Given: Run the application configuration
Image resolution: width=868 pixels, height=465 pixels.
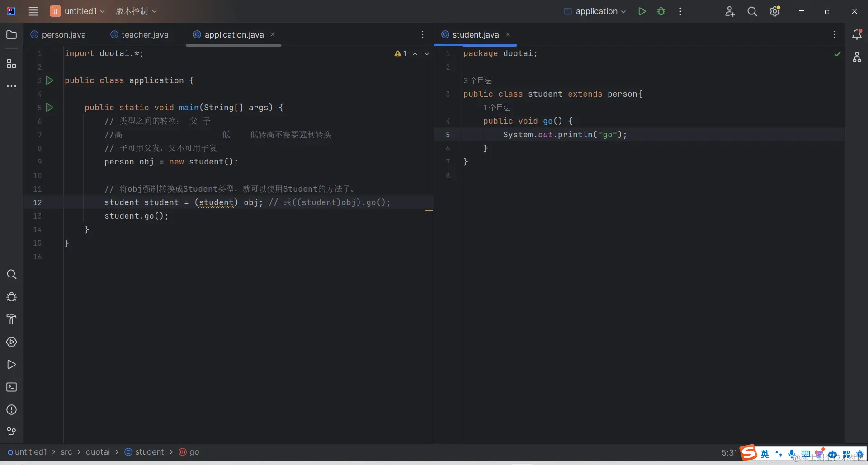Looking at the screenshot, I should click(x=642, y=11).
